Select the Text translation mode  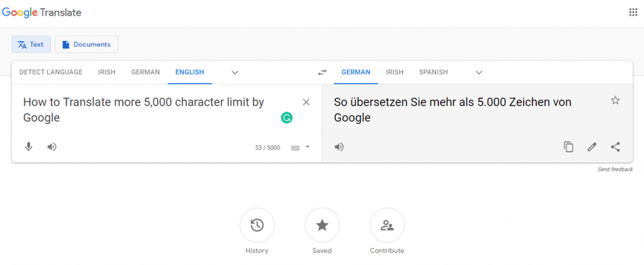coord(31,44)
